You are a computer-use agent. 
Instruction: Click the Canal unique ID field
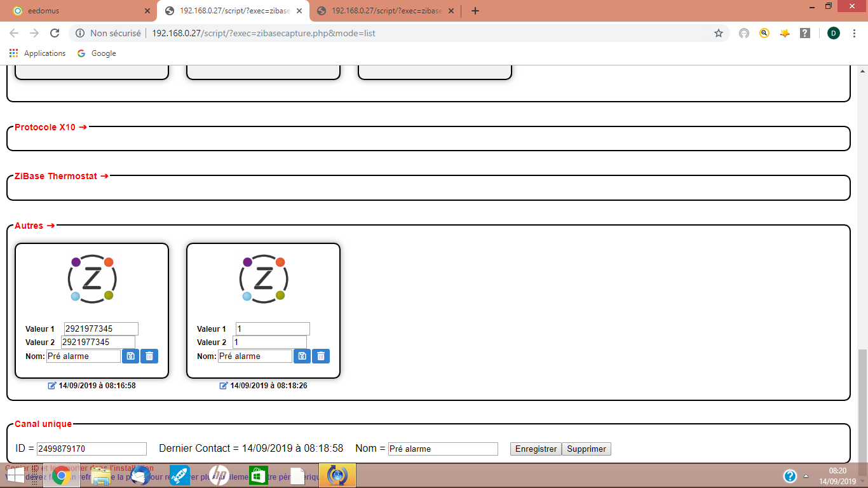point(92,449)
